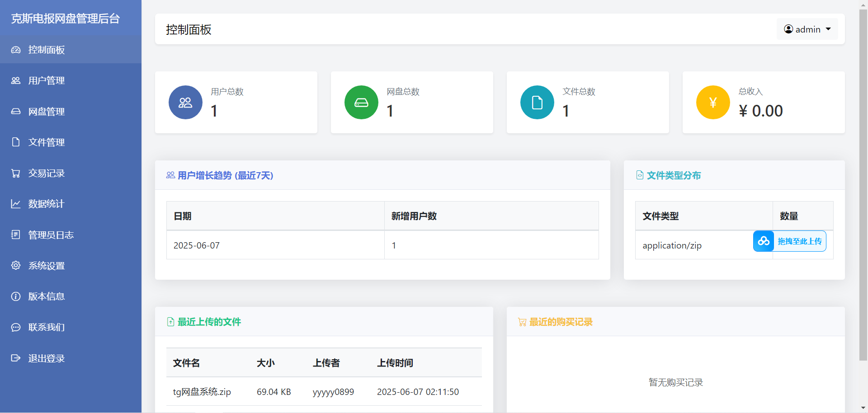Image resolution: width=868 pixels, height=413 pixels.
Task: Click the blue cloud upload icon
Action: tap(764, 241)
